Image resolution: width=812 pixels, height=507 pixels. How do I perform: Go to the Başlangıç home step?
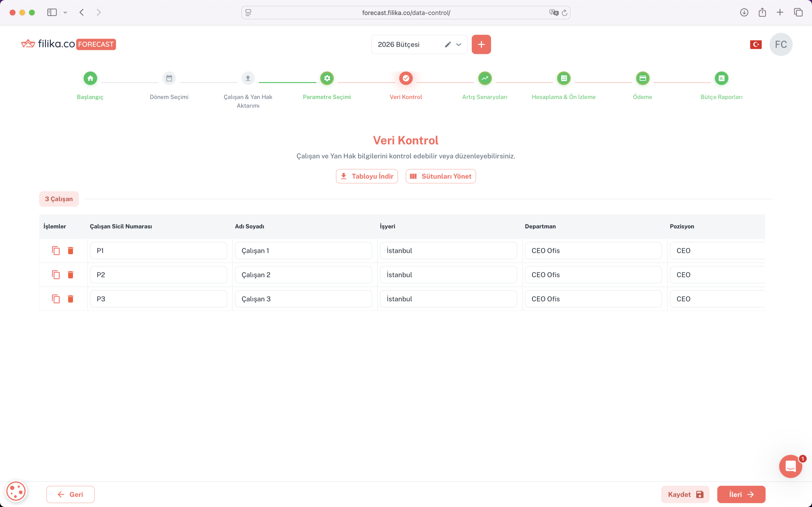(x=90, y=79)
